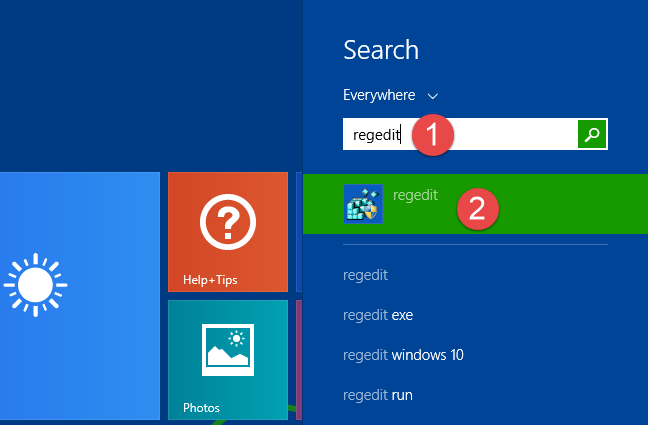Choose the 'regedit run' suggestion
The image size is (648, 425).
pyautogui.click(x=378, y=395)
